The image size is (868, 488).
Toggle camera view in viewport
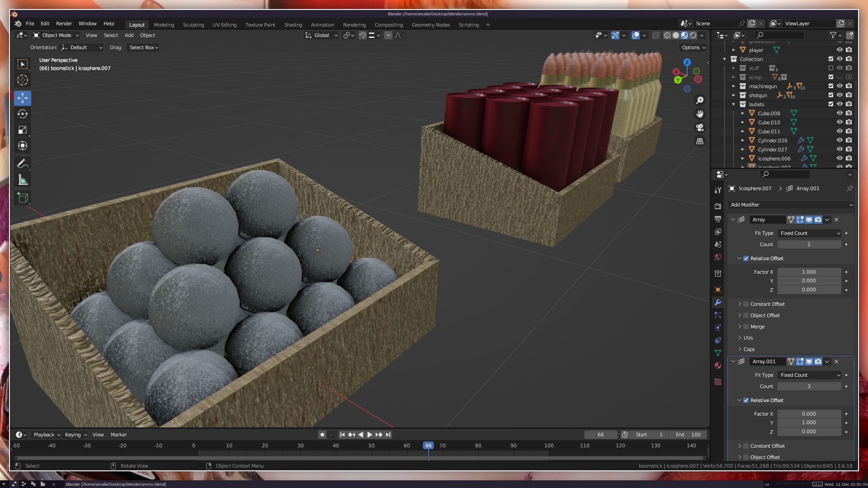pos(700,127)
